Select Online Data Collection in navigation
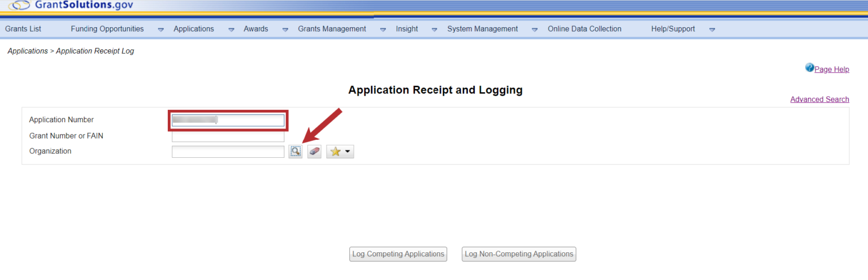This screenshot has height=280, width=868. (584, 29)
